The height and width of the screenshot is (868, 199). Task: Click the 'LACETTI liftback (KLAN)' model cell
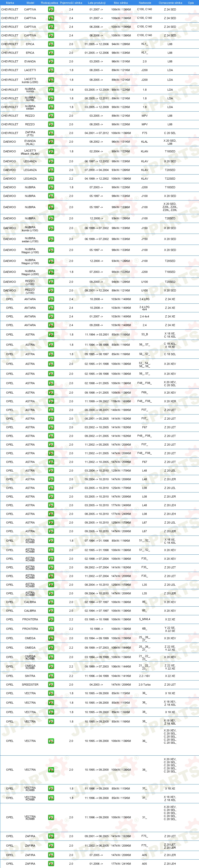[x=30, y=152]
